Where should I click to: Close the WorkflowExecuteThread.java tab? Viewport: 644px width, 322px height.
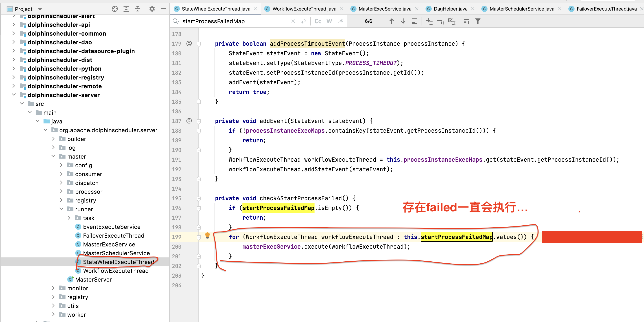pyautogui.click(x=342, y=9)
